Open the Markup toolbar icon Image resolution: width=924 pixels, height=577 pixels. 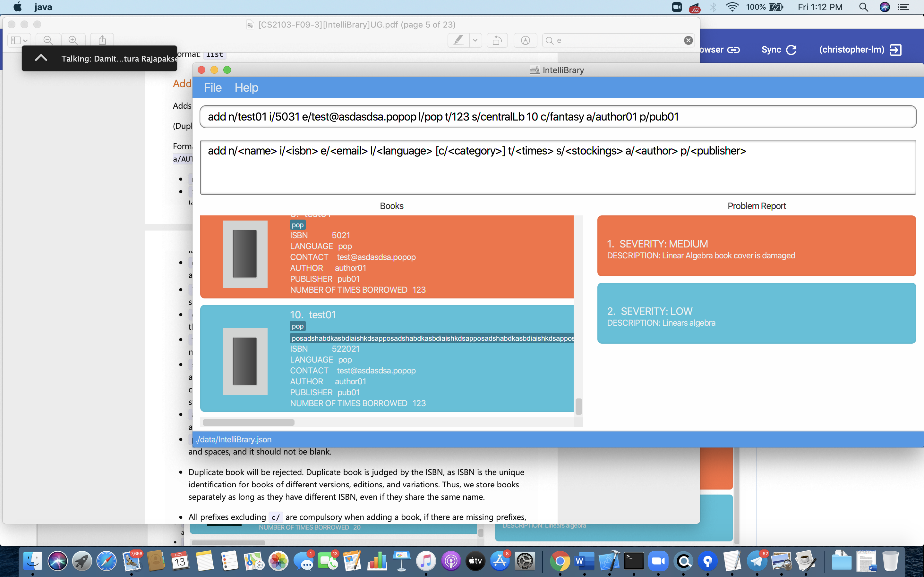(526, 40)
